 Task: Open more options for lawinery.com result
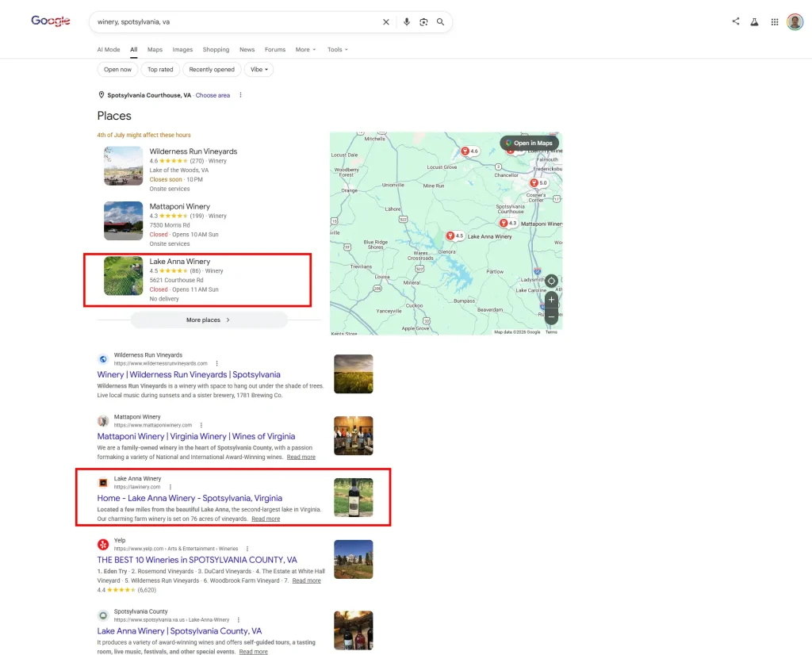(x=170, y=487)
